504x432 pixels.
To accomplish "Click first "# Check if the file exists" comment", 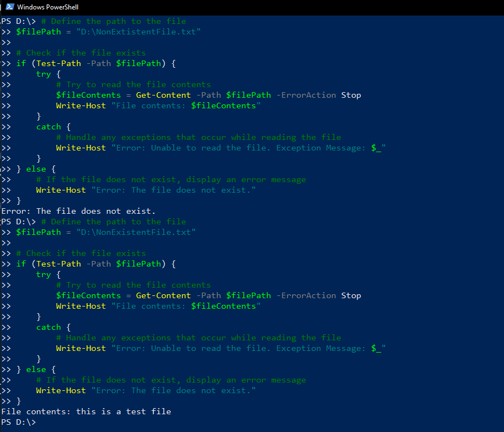I will coord(81,53).
